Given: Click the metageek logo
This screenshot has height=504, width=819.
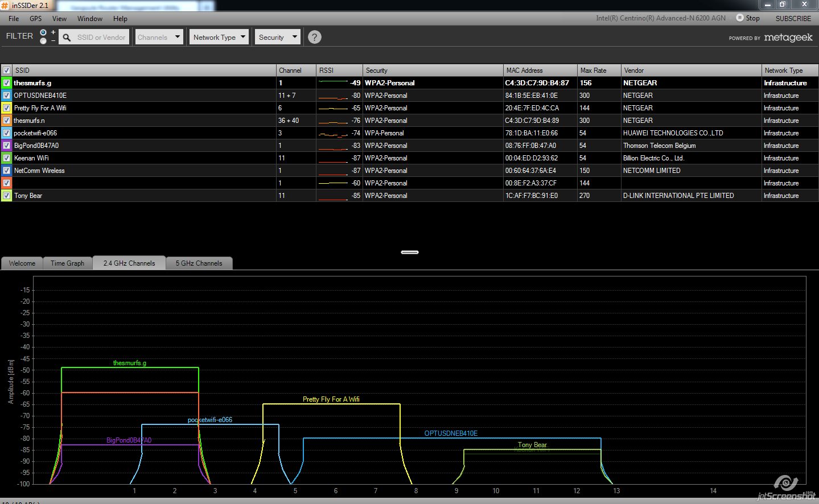Looking at the screenshot, I should tap(788, 38).
